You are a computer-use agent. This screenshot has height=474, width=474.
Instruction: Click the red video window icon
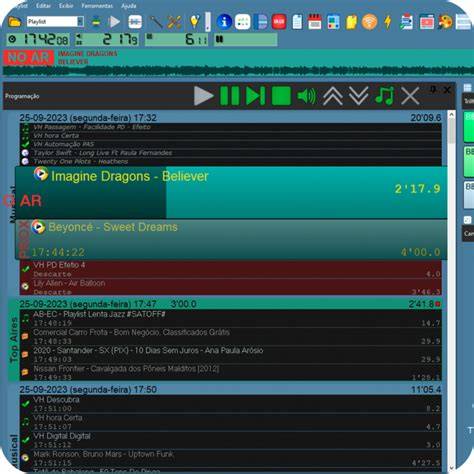(427, 22)
